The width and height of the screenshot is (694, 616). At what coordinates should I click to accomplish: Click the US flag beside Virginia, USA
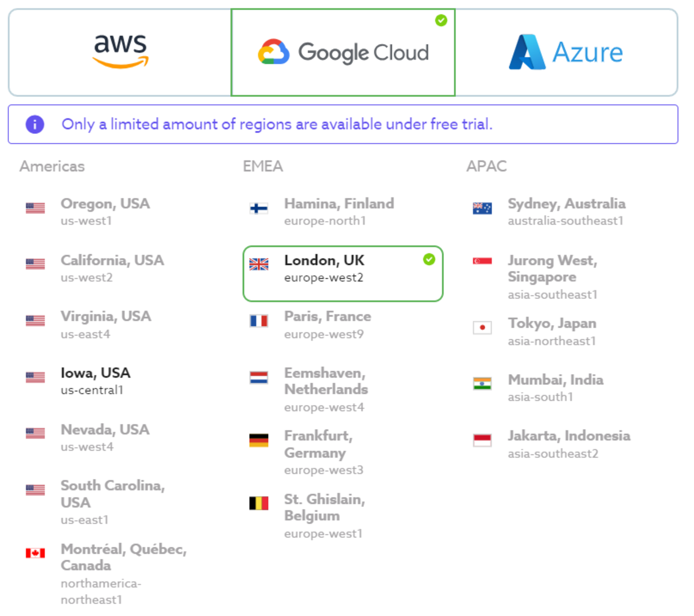pyautogui.click(x=35, y=321)
